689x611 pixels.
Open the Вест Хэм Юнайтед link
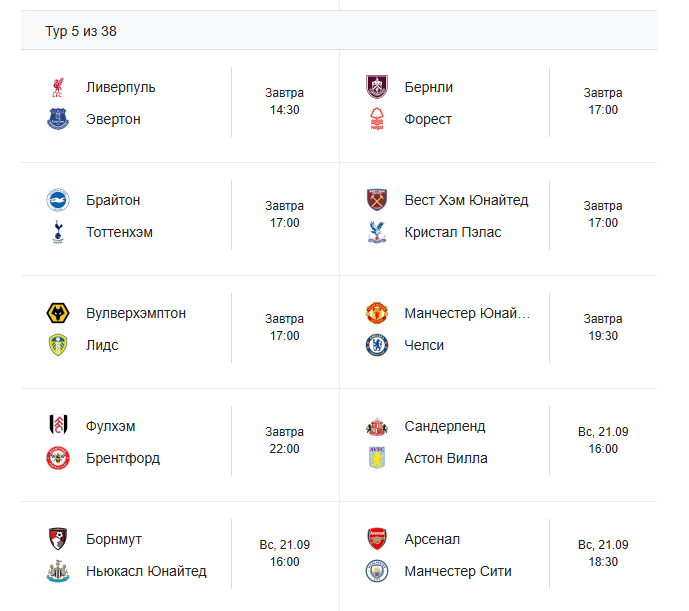tap(466, 200)
